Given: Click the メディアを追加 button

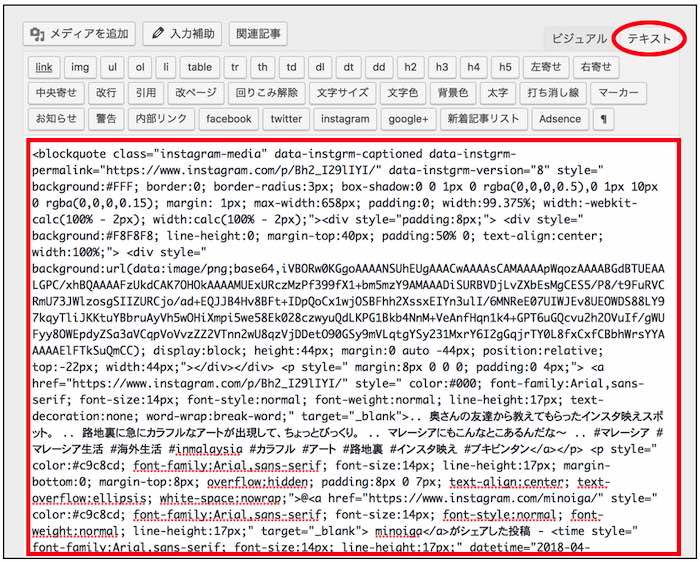Looking at the screenshot, I should [79, 34].
